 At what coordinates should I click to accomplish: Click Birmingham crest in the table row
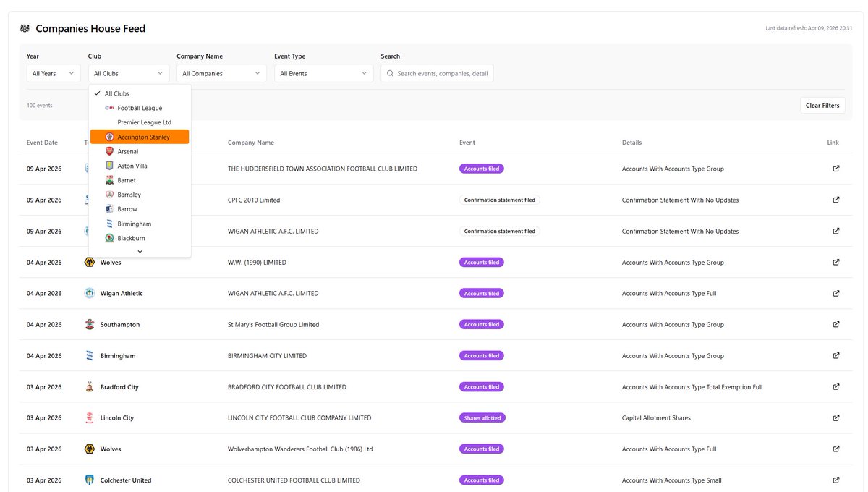90,355
